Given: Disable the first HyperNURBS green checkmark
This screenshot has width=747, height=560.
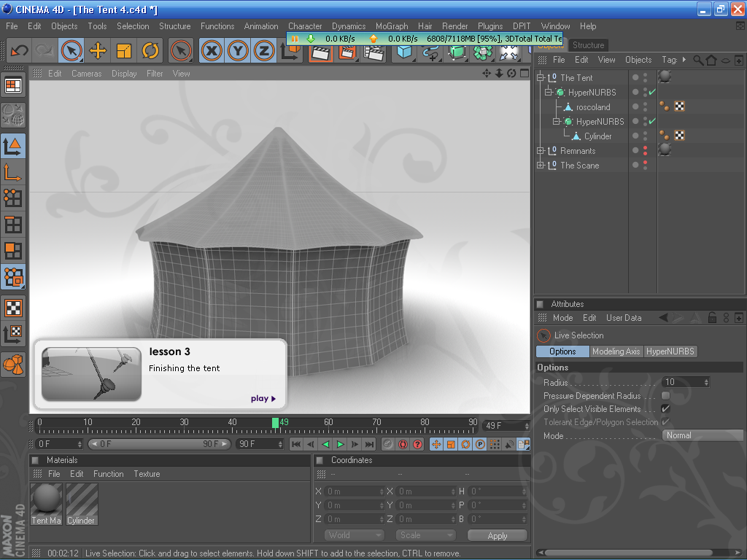Looking at the screenshot, I should [x=652, y=92].
